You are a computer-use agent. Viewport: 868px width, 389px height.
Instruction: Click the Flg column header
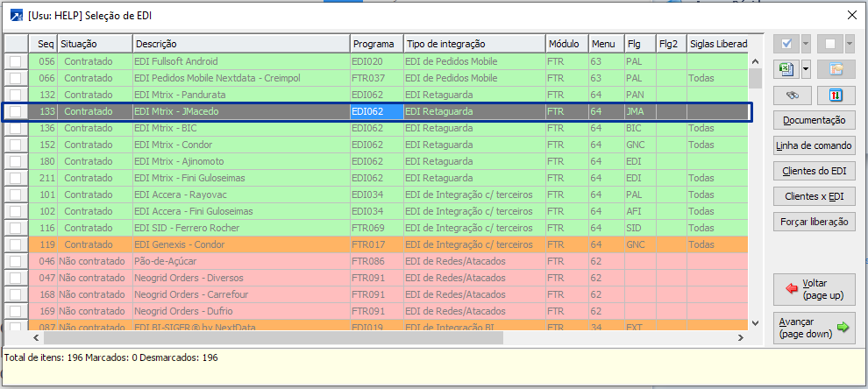(x=640, y=44)
